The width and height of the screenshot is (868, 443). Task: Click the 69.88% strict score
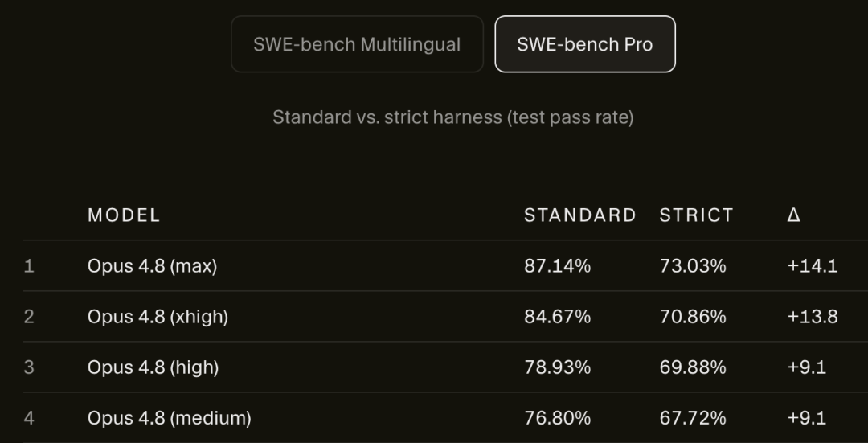tap(693, 367)
